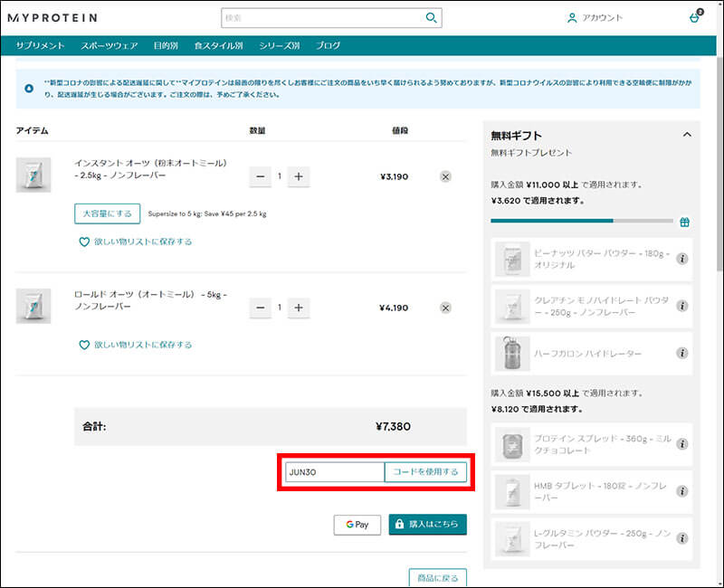This screenshot has width=724, height=588.
Task: Click the クレアチン モノハイドレート gift thumbnail
Action: pyautogui.click(x=512, y=306)
